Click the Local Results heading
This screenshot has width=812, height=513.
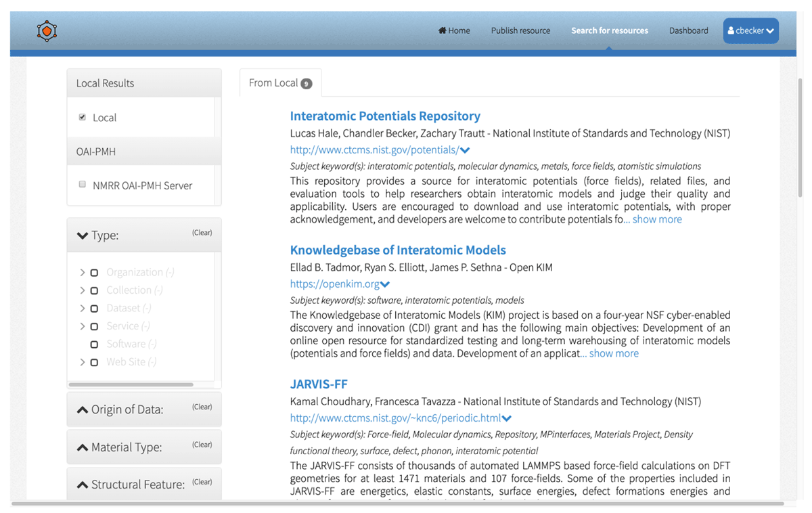point(105,83)
